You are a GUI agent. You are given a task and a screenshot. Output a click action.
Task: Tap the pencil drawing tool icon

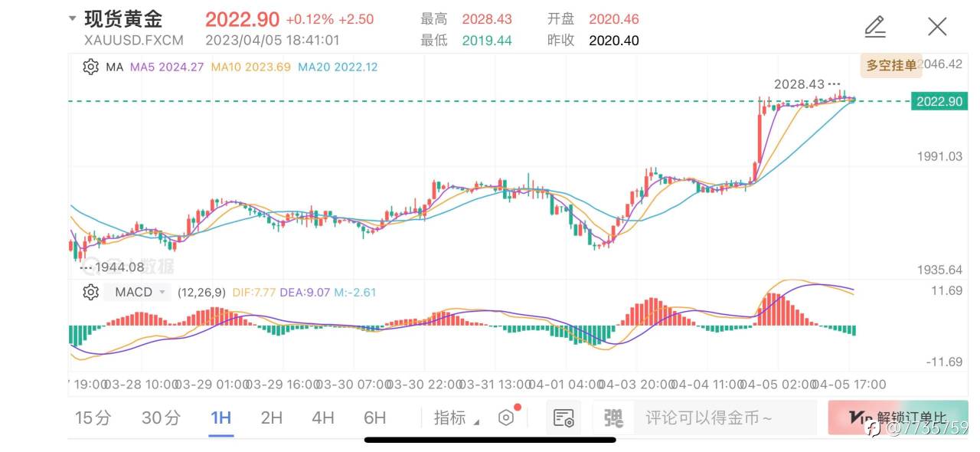click(875, 27)
